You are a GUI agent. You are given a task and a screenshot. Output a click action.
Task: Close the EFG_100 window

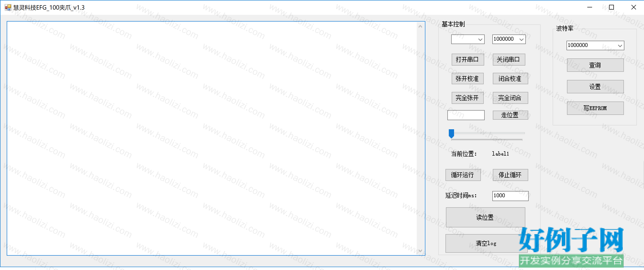click(633, 7)
